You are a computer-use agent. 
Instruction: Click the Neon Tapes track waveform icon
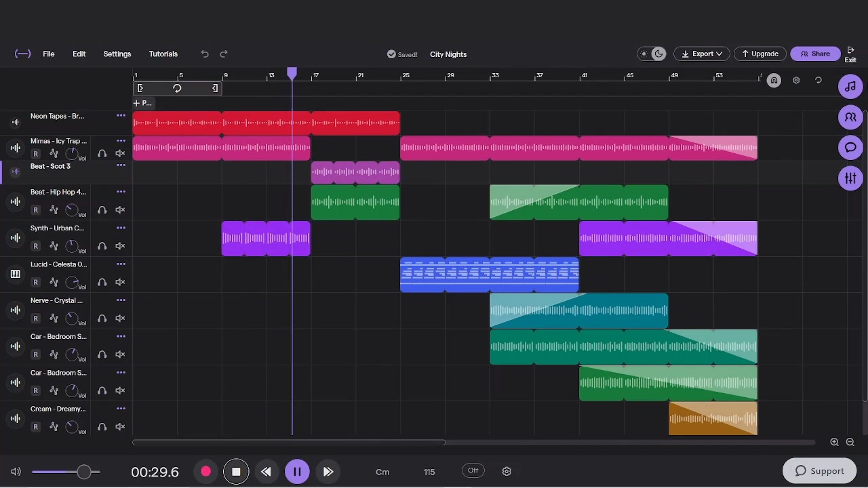pyautogui.click(x=16, y=123)
